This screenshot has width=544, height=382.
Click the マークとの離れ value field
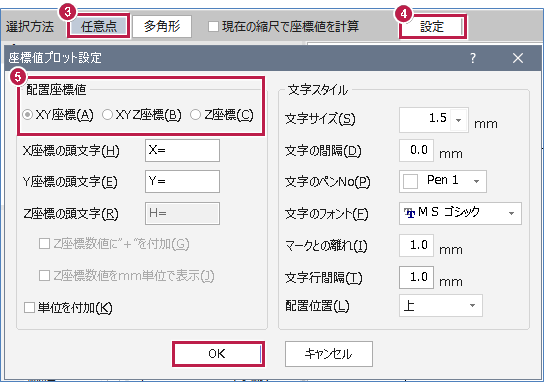416,246
